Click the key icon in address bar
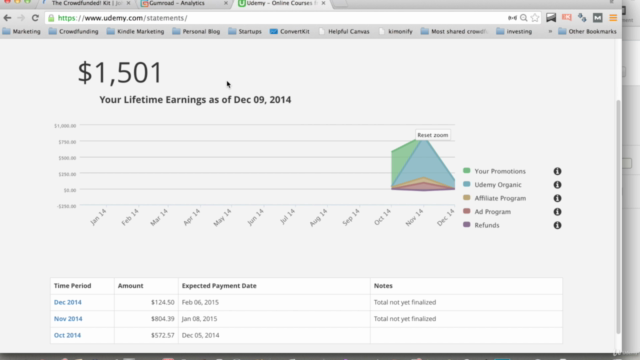The image size is (640, 360). tap(512, 18)
